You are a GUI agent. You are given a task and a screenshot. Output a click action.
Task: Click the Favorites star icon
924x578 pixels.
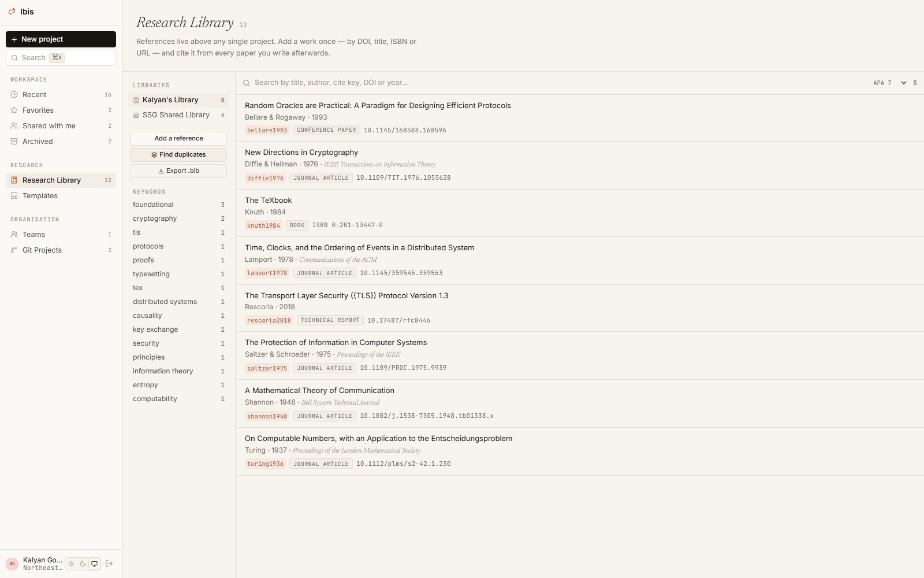point(14,110)
